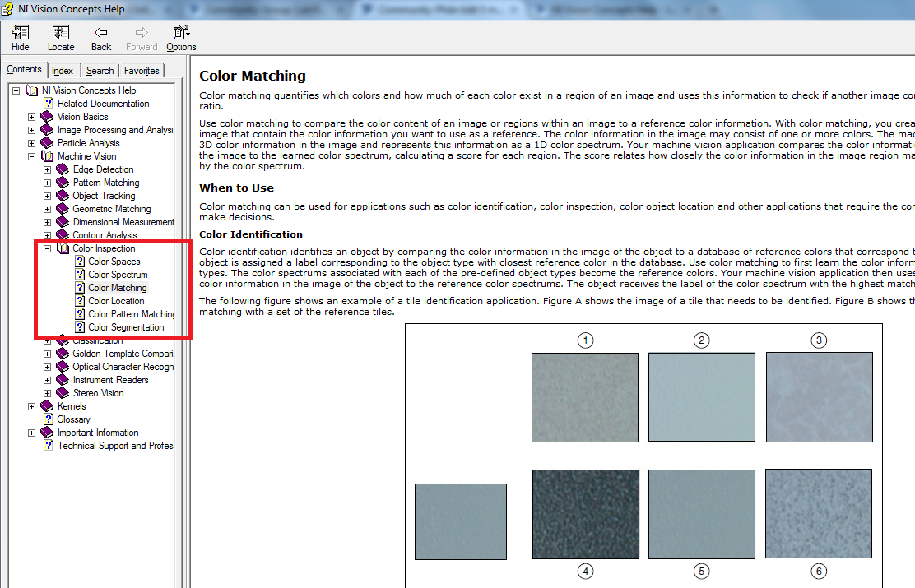This screenshot has height=588, width=915.
Task: Select the Image Processing and Analysis item
Action: click(115, 130)
